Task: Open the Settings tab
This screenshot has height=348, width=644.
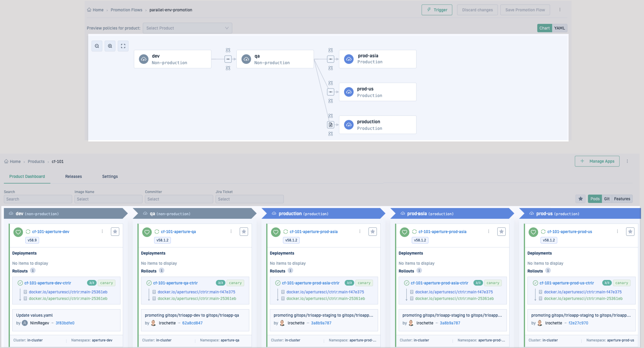Action: pos(110,176)
